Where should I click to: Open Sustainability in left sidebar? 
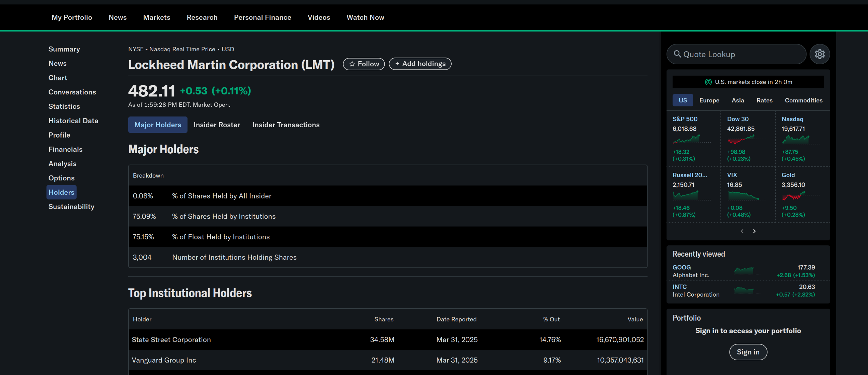click(71, 207)
